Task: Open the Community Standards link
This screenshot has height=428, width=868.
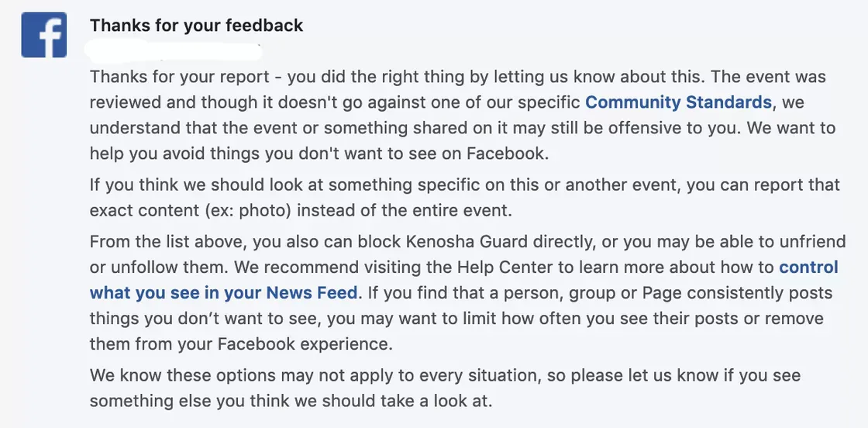Action: (678, 102)
